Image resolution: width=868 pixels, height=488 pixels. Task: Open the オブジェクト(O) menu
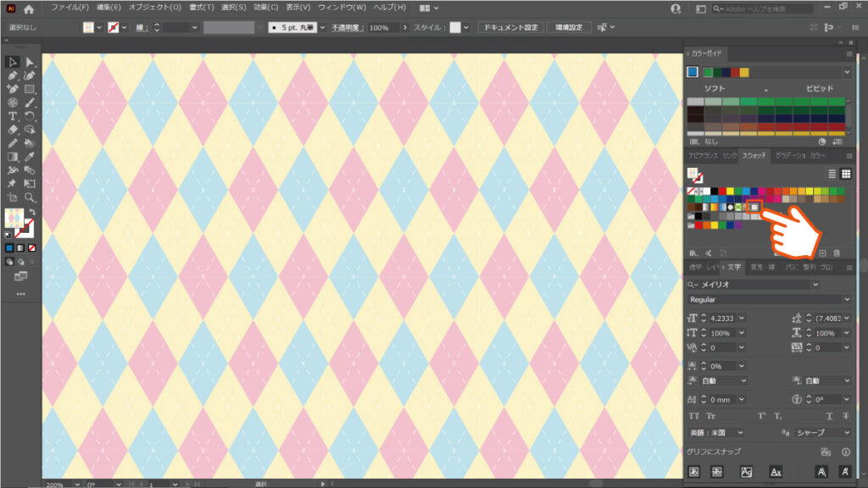[155, 8]
